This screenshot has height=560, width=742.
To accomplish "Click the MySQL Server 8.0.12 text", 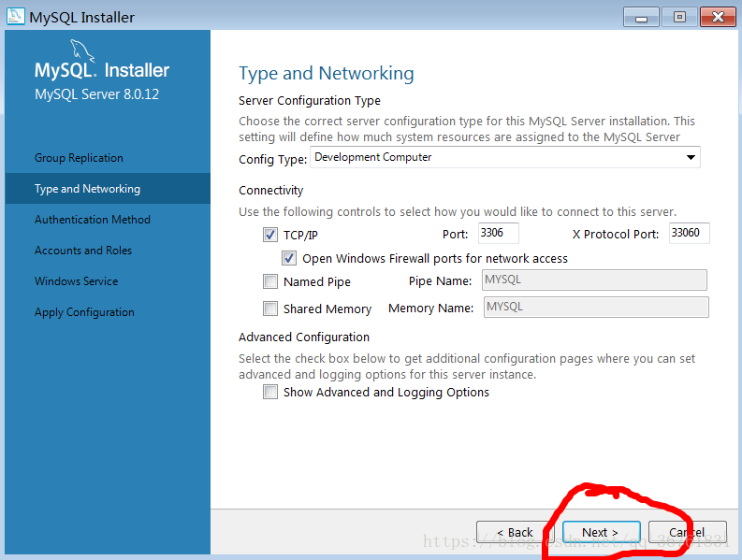I will click(x=96, y=94).
